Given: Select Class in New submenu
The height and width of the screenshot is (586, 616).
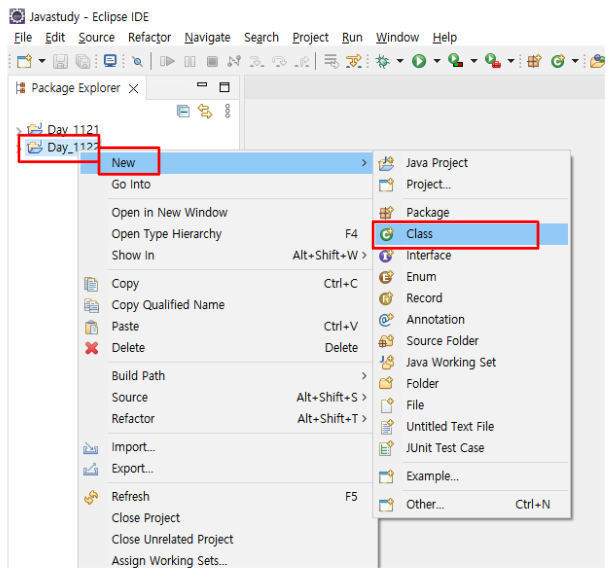Looking at the screenshot, I should pyautogui.click(x=472, y=234).
